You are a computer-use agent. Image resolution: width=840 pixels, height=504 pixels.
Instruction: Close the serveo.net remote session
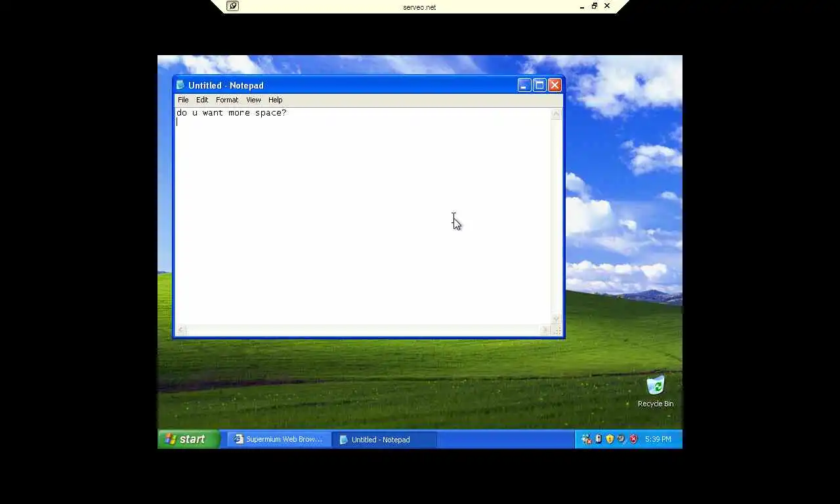click(607, 6)
